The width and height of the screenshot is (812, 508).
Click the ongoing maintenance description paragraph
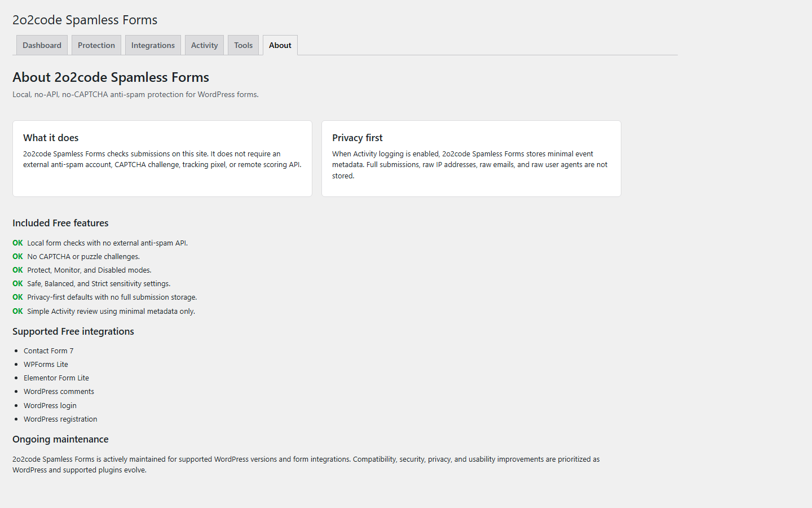click(306, 465)
